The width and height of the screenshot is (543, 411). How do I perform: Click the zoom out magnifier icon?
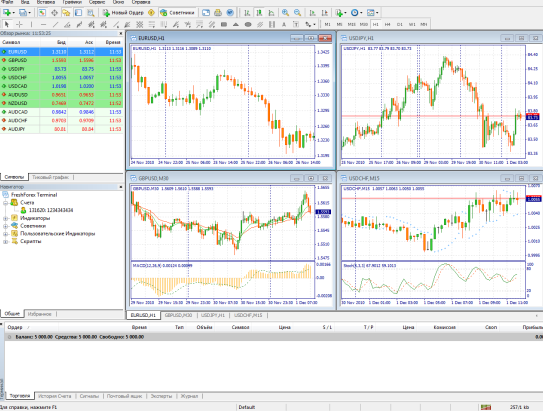297,13
